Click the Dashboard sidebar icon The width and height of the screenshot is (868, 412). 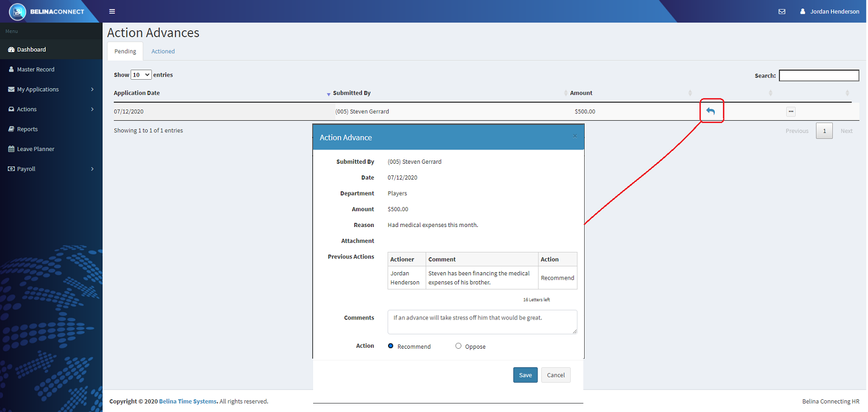pyautogui.click(x=11, y=49)
